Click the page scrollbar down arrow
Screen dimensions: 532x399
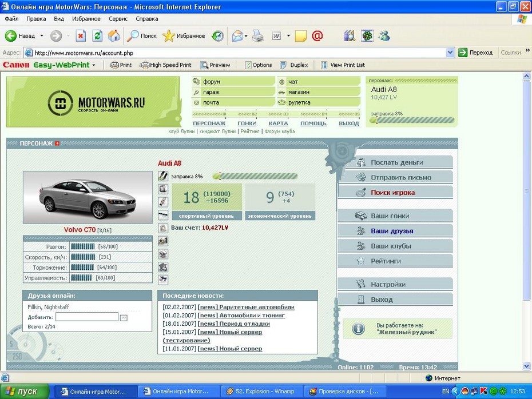coord(527,366)
